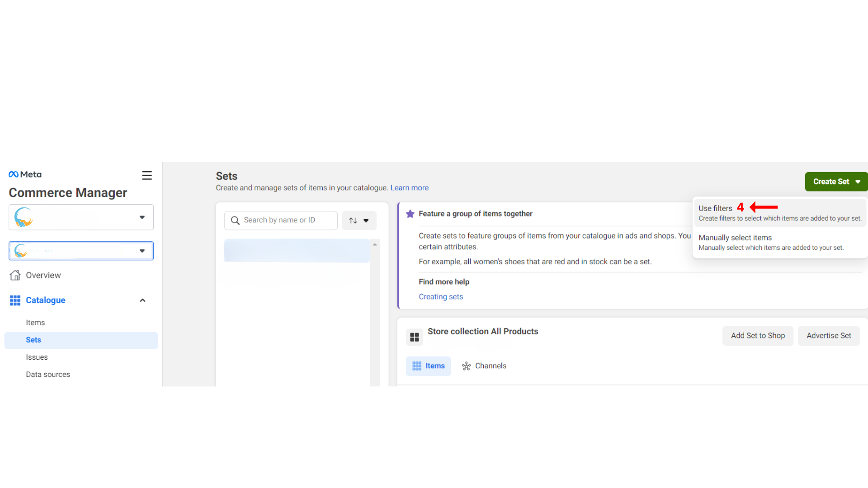Click the Meta logo
The height and width of the screenshot is (488, 868).
(24, 174)
